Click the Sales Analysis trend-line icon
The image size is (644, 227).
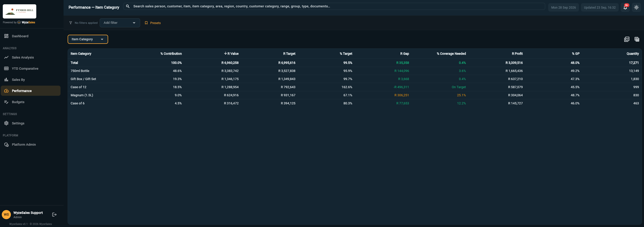(x=6, y=57)
